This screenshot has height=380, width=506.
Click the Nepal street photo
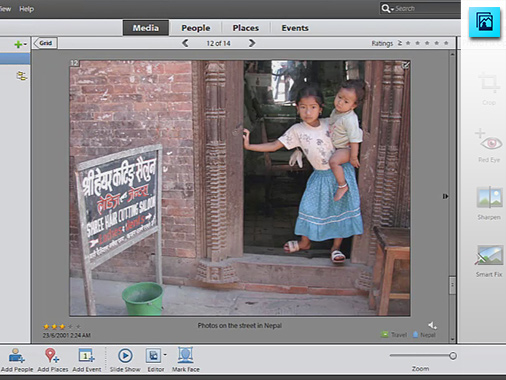coord(240,188)
